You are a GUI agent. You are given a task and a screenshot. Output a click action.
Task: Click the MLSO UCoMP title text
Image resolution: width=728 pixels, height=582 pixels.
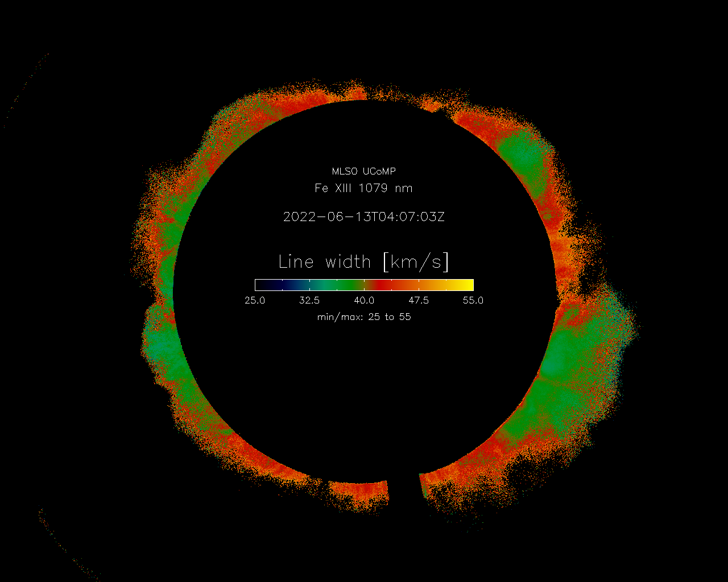pos(363,171)
